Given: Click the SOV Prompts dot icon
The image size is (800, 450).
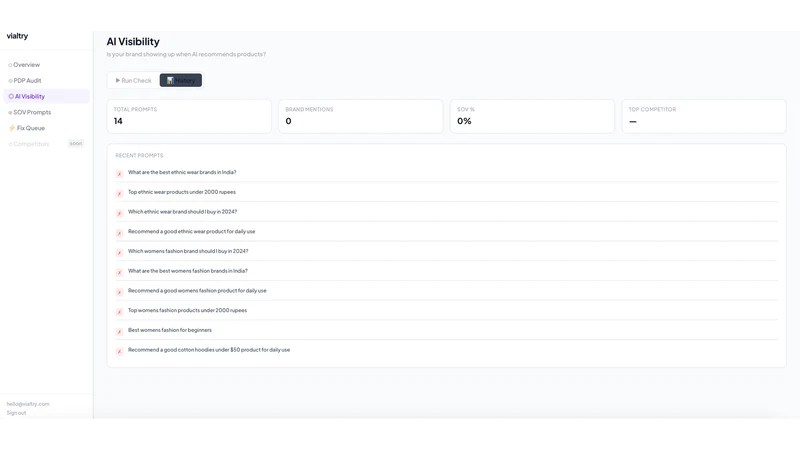Looking at the screenshot, I should pos(10,113).
